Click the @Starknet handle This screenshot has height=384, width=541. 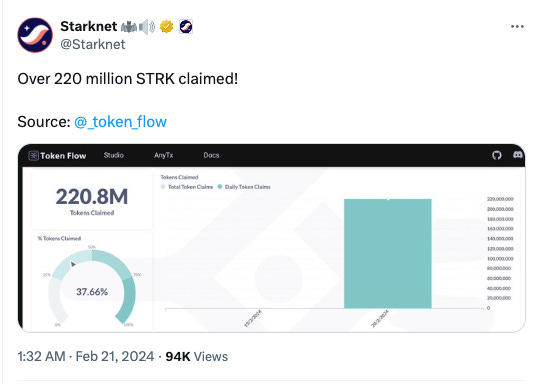[x=93, y=44]
